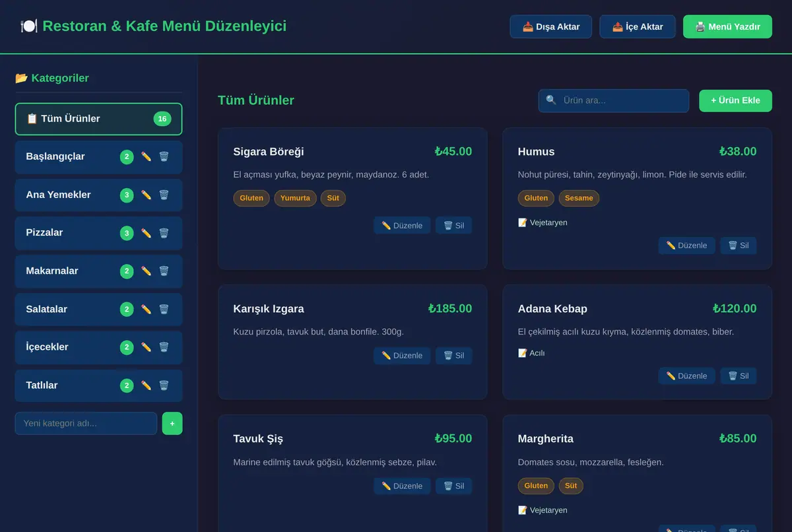This screenshot has width=792, height=532.
Task: Click the Dışa Aktar button
Action: (x=550, y=27)
